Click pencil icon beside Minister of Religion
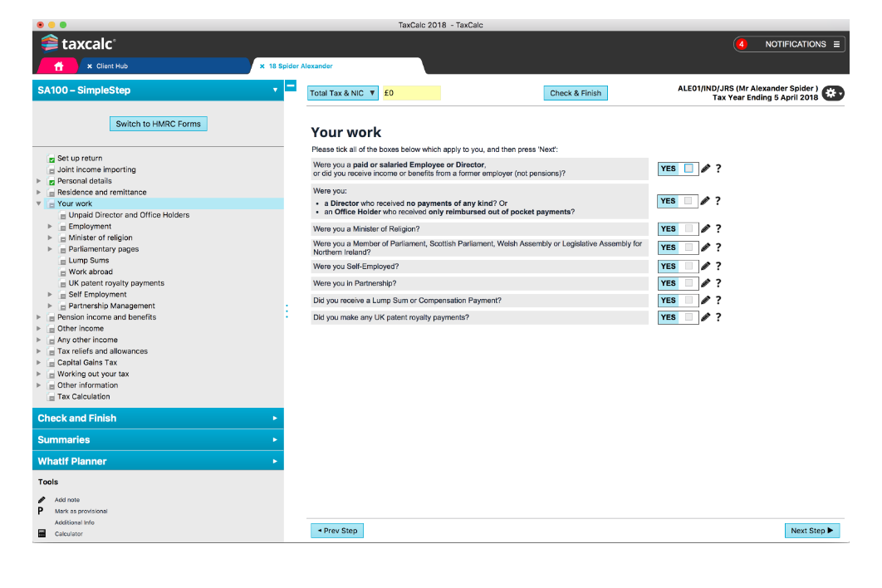882x588 pixels. click(705, 229)
